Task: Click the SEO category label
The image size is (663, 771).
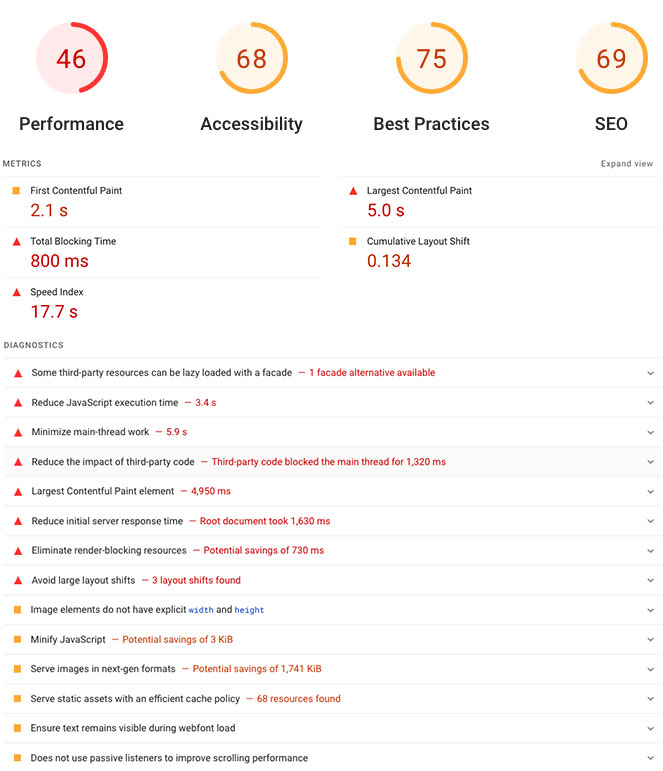Action: tap(611, 124)
